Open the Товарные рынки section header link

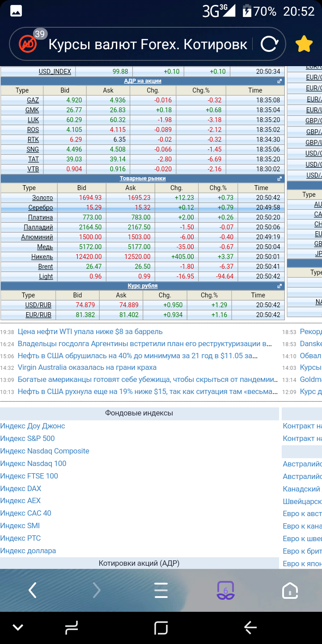(143, 178)
